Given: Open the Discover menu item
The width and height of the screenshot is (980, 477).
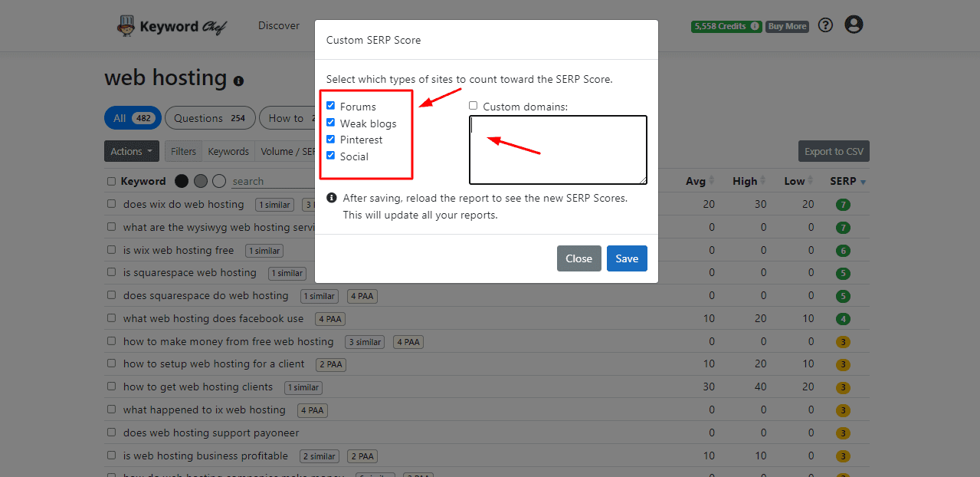Looking at the screenshot, I should 279,25.
